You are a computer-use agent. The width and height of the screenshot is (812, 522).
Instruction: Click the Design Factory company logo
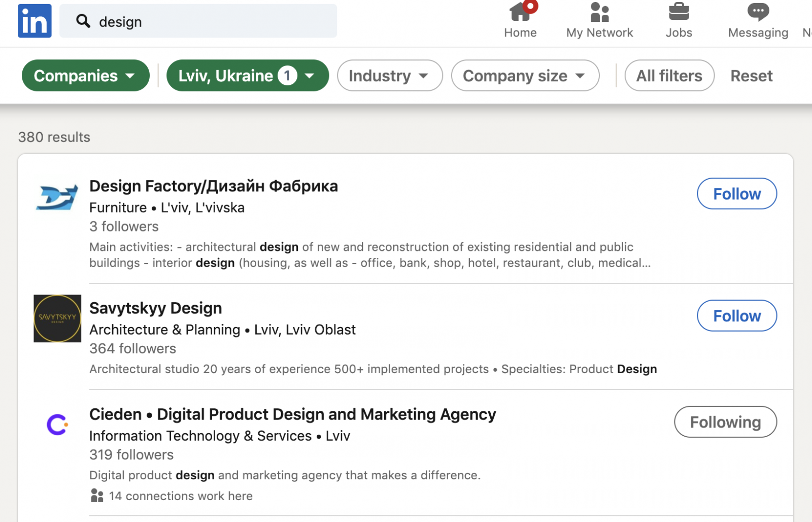57,197
